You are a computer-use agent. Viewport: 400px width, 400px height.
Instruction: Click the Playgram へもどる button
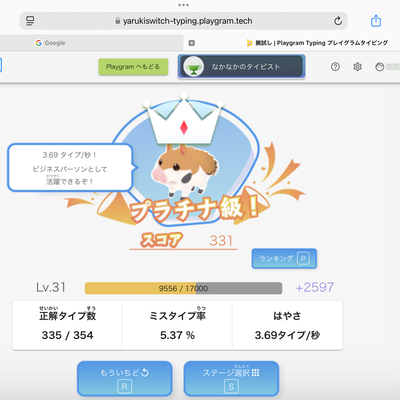[133, 67]
